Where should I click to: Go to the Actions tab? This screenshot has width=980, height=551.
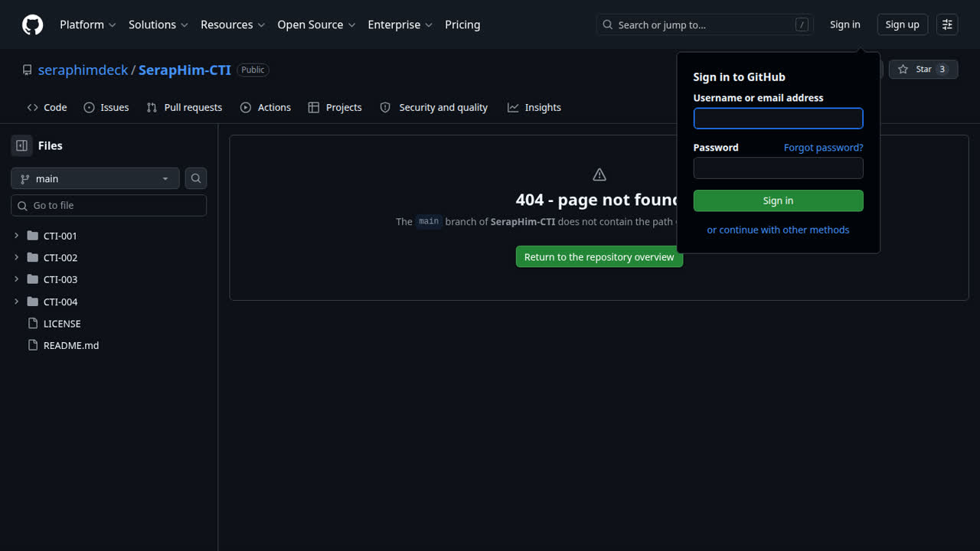pyautogui.click(x=266, y=107)
